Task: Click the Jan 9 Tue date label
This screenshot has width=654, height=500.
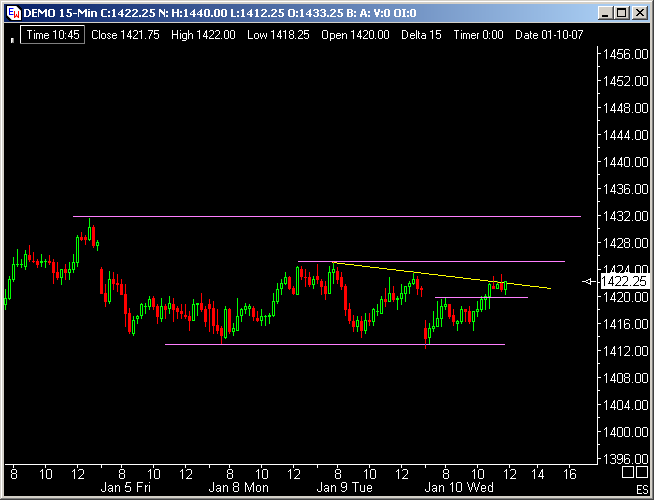Action: point(345,487)
